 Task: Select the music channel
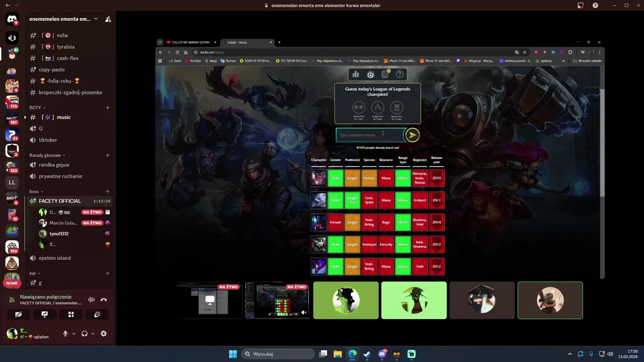point(69,117)
